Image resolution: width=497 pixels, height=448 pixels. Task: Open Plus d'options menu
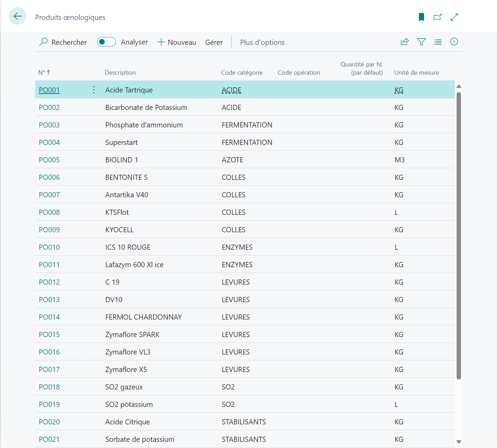[262, 42]
